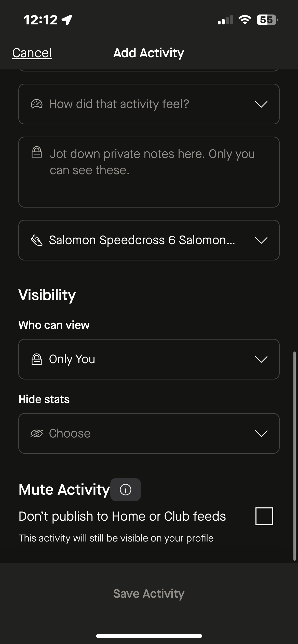Tap the lock icon beside Only You
298x644 pixels.
pos(37,359)
